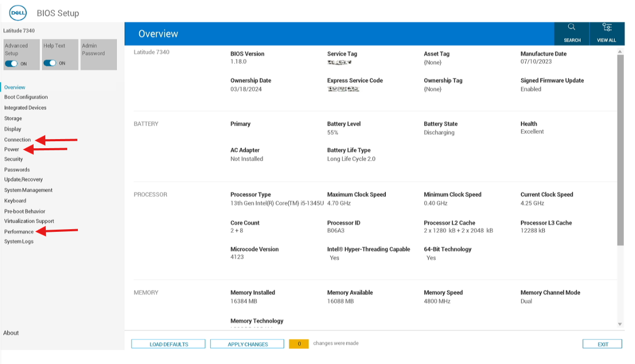Select Overview in the sidebar
This screenshot has height=364, width=635.
click(14, 87)
